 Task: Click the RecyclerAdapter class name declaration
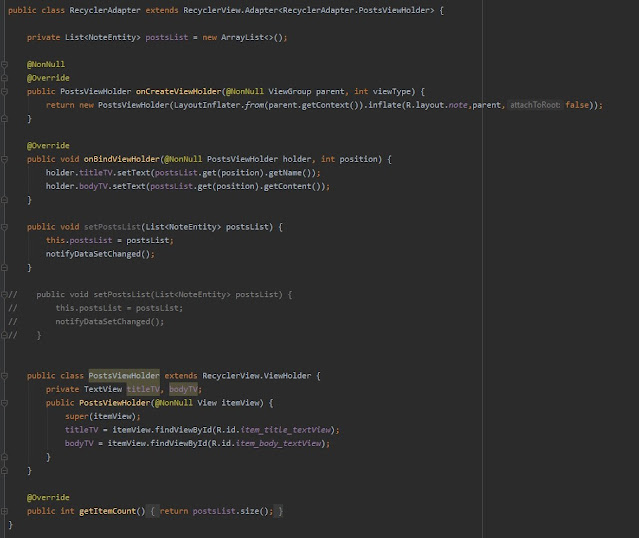[100, 9]
